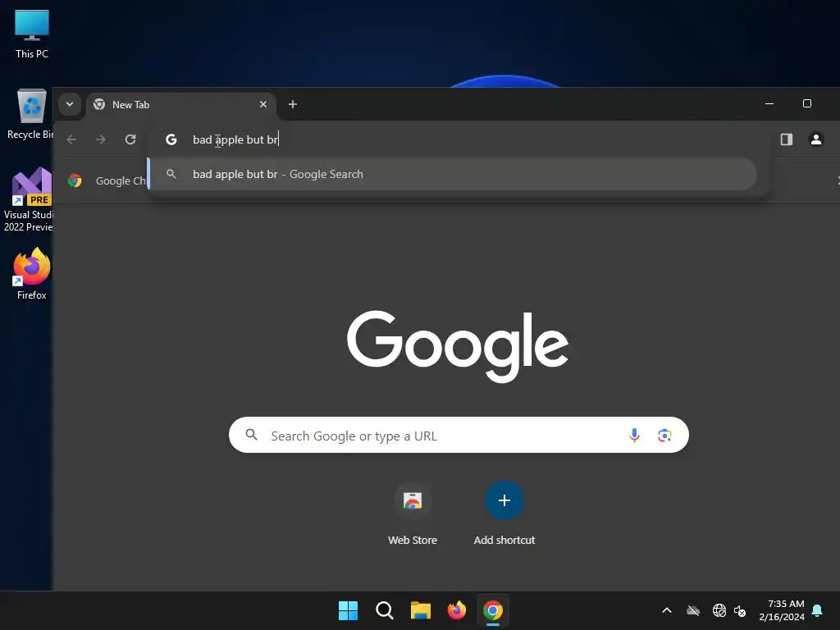Click the magnifier icon in page search box
This screenshot has width=840, height=630.
coord(251,435)
